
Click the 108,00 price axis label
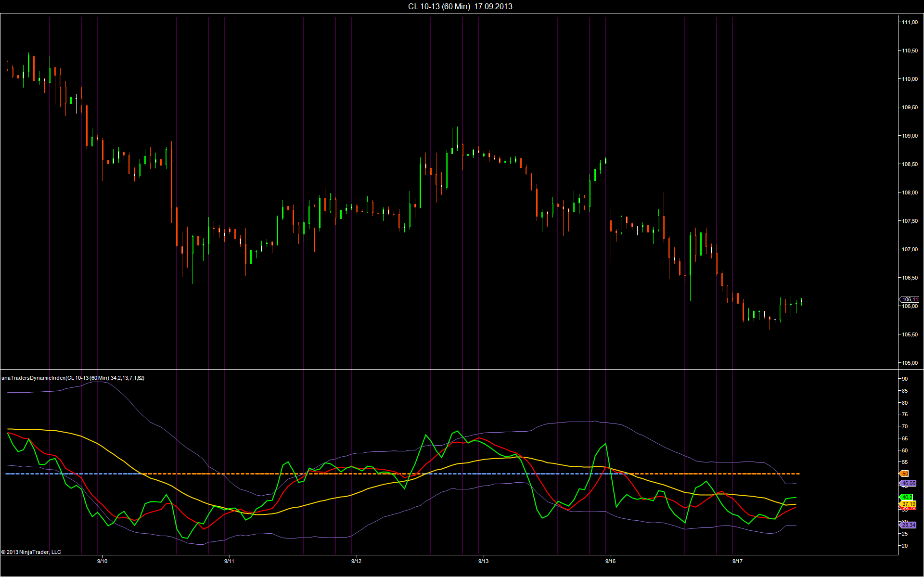click(x=910, y=192)
